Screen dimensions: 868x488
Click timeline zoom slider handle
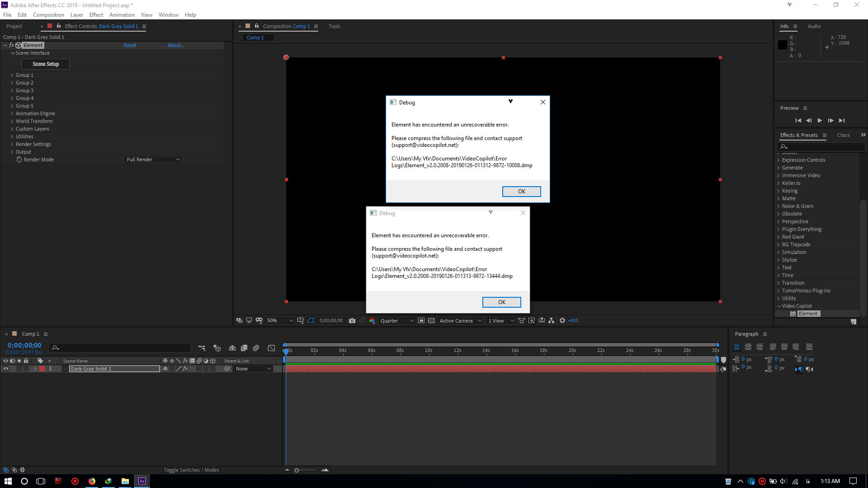tap(297, 470)
